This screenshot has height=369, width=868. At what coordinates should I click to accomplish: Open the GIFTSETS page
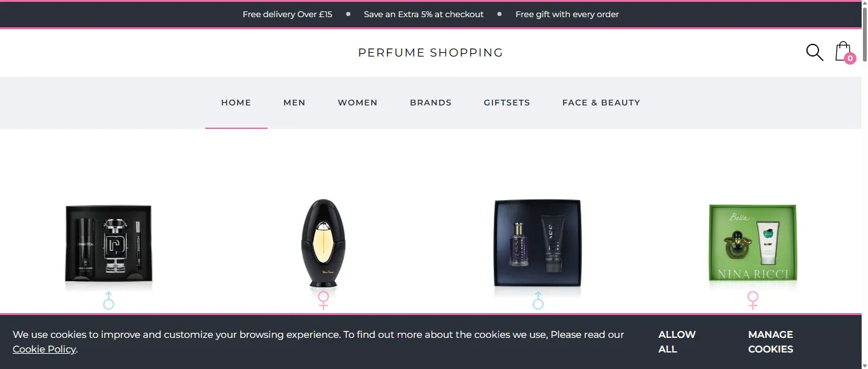pos(506,102)
